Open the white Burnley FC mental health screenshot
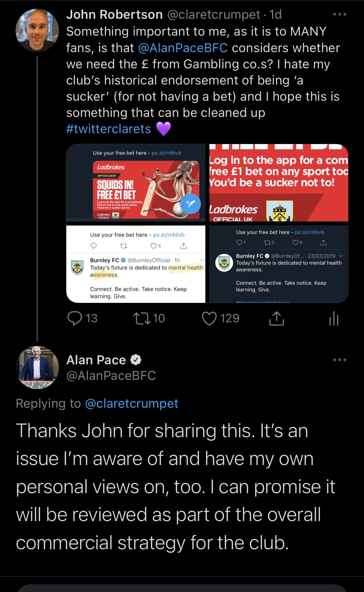The height and width of the screenshot is (592, 364). [136, 264]
